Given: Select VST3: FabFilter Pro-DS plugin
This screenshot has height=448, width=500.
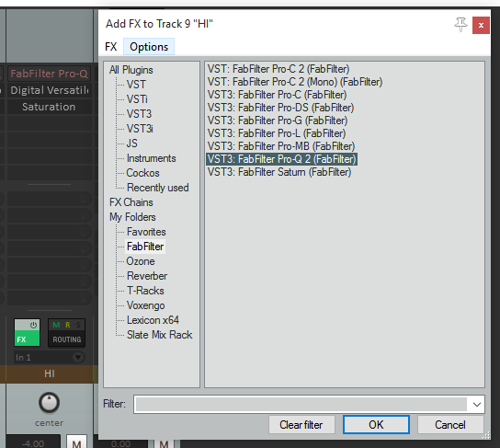Looking at the screenshot, I should [x=280, y=108].
